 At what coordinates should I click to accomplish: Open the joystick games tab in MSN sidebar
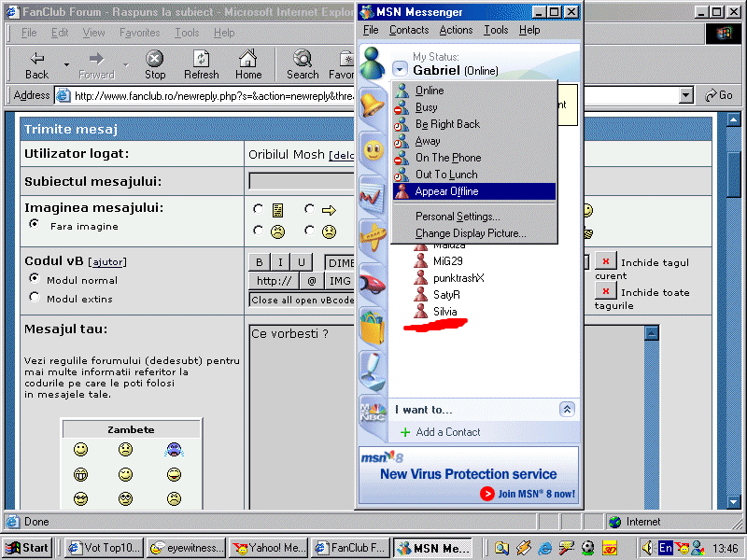coord(373,371)
